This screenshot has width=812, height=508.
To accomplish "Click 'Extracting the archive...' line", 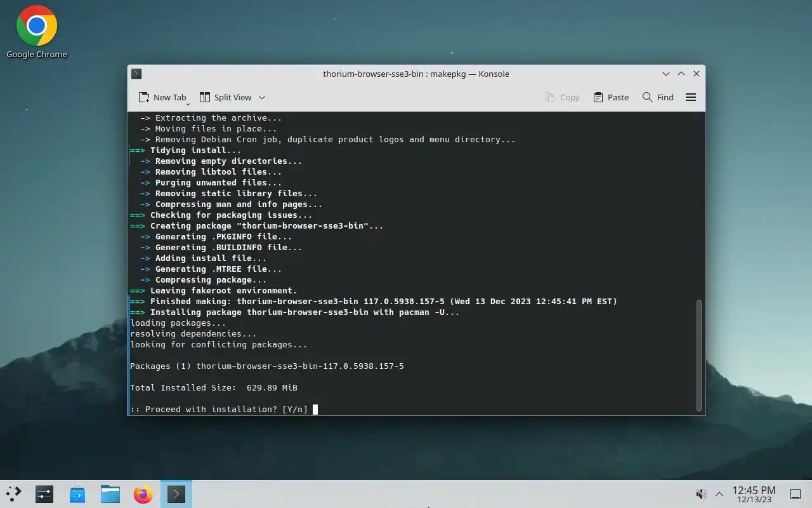I will pyautogui.click(x=211, y=117).
